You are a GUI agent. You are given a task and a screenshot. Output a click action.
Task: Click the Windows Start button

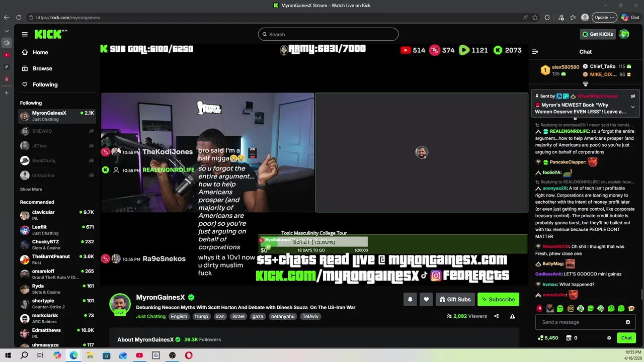8,355
